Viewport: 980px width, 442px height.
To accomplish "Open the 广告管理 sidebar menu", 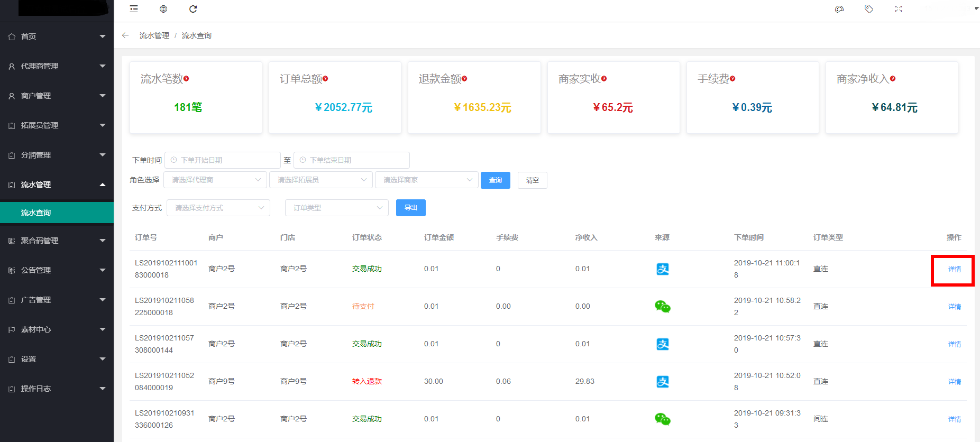I will 57,300.
